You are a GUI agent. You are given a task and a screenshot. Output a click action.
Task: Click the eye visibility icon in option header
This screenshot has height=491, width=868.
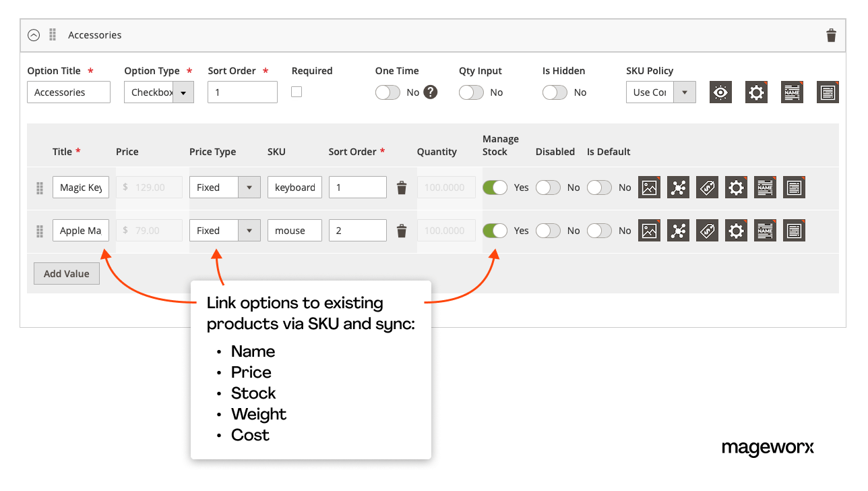coord(720,92)
